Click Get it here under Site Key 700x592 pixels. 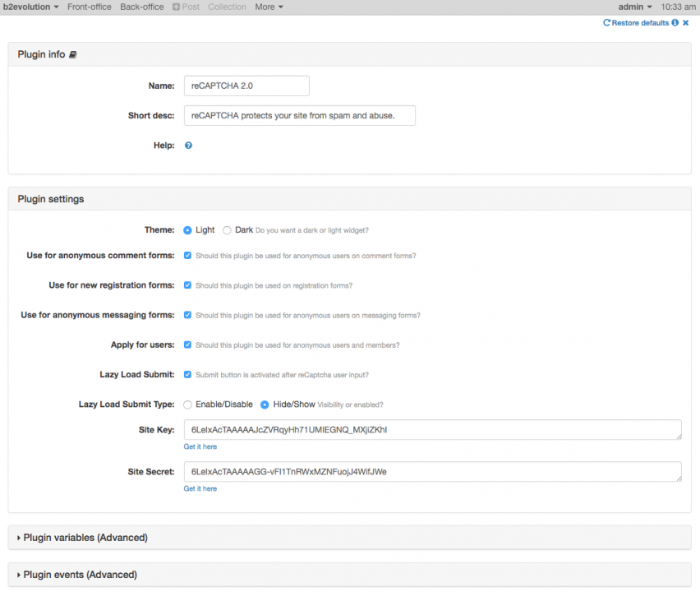tap(200, 446)
